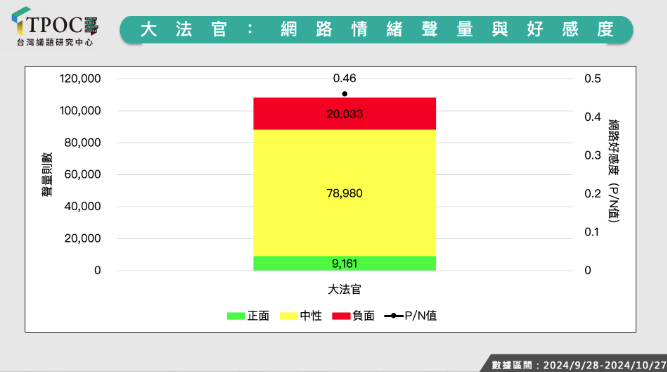Click the 0.46 data label
Image resolution: width=667 pixels, height=372 pixels.
click(x=345, y=78)
